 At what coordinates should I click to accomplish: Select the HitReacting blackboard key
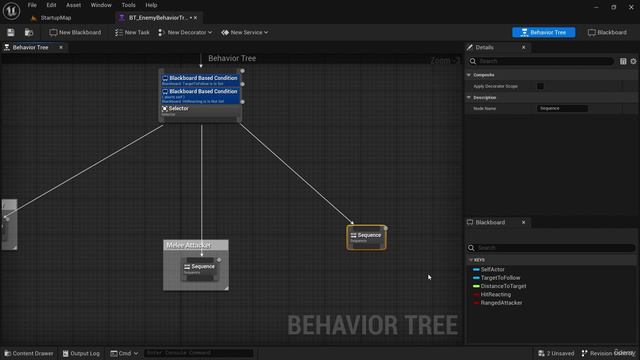click(496, 295)
